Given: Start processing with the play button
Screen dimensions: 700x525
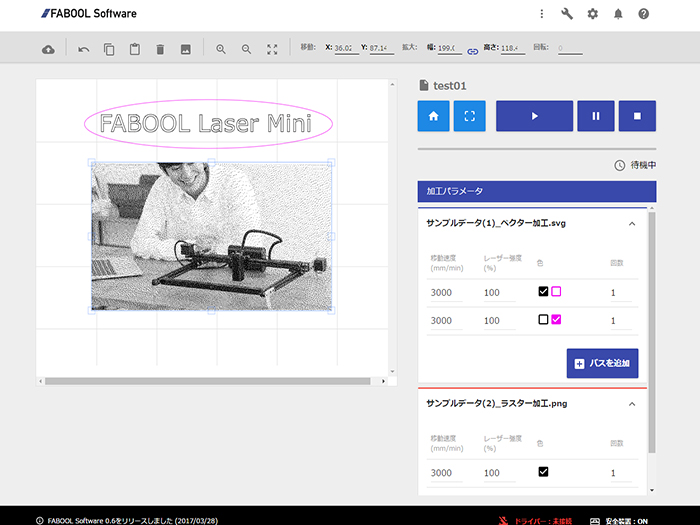Looking at the screenshot, I should [534, 116].
